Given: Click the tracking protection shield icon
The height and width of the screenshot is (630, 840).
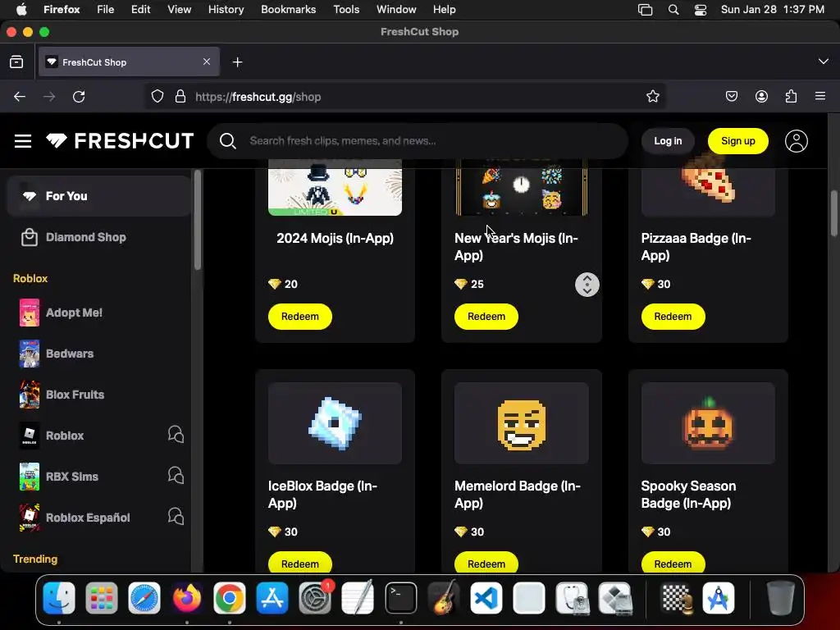Looking at the screenshot, I should click(x=157, y=97).
